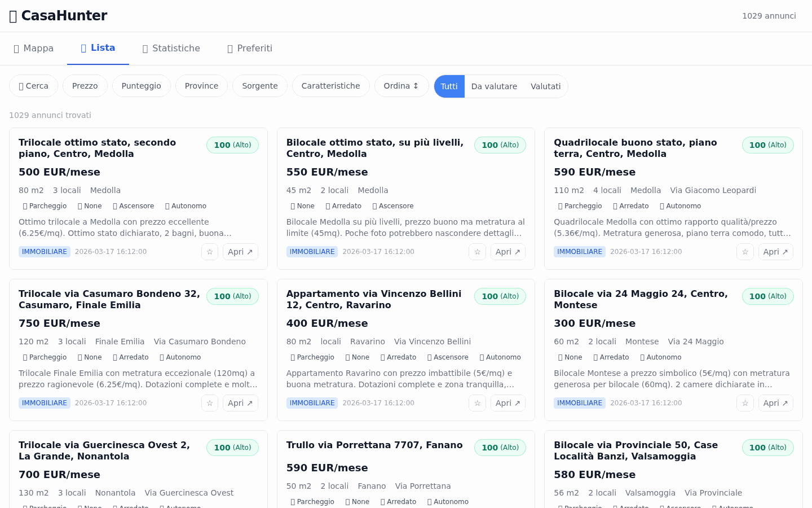
Task: Click the sort arrows icon on Ordina
Action: (416, 86)
